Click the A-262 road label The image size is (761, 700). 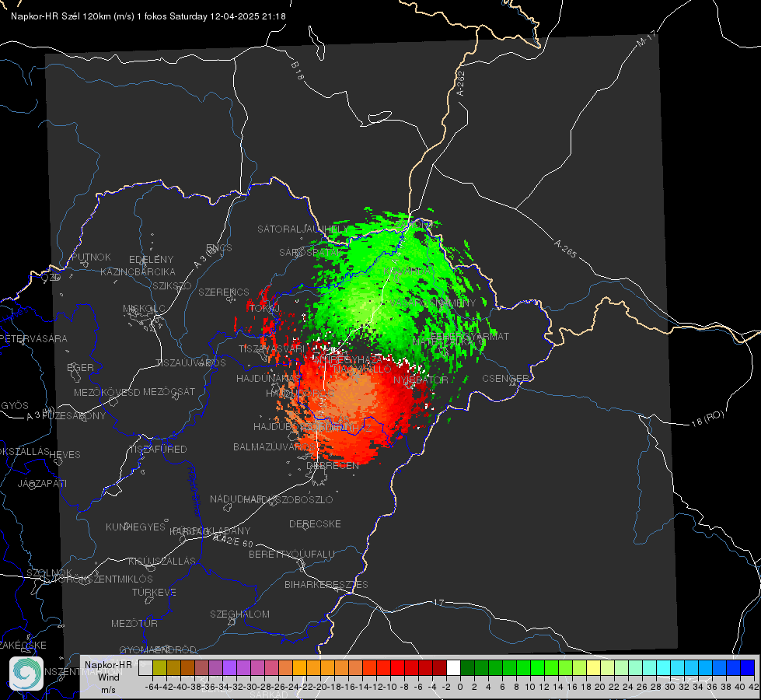(x=460, y=83)
